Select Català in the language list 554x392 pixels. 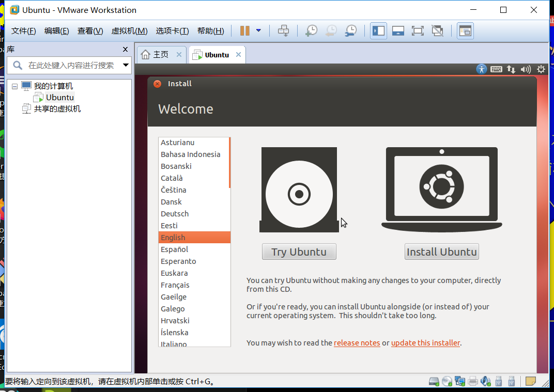tap(194, 178)
